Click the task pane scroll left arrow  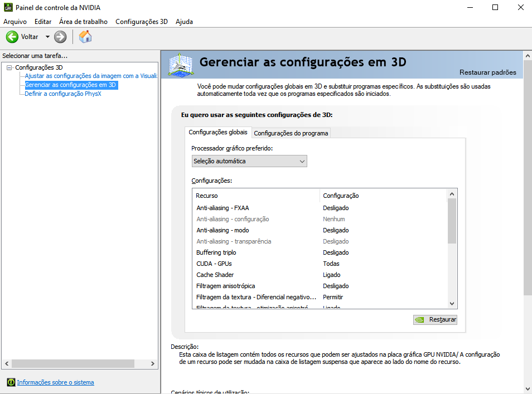coord(7,363)
